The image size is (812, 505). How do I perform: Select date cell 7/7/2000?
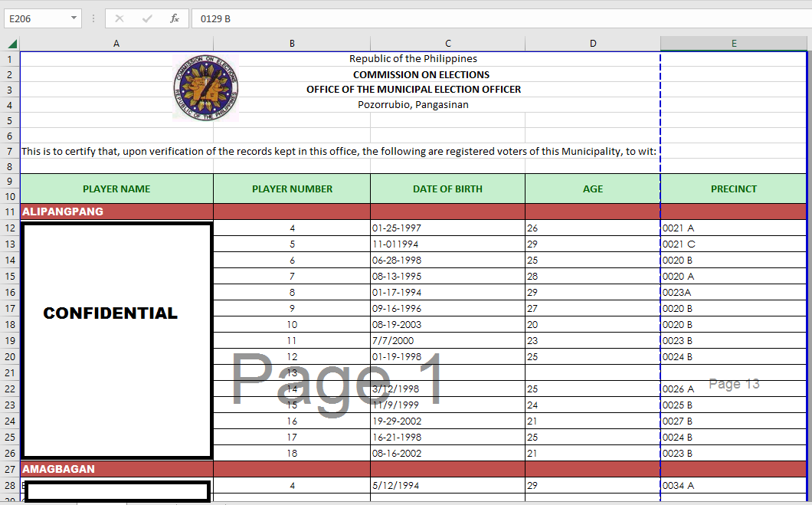(448, 340)
